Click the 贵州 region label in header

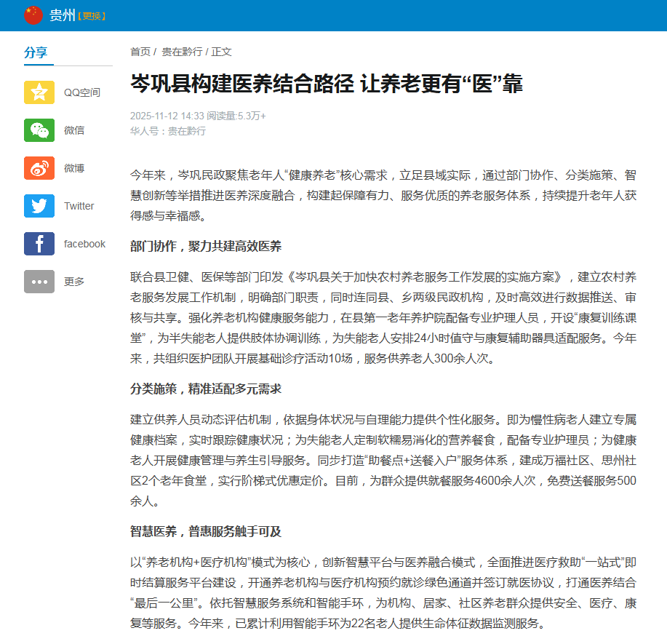pos(62,14)
